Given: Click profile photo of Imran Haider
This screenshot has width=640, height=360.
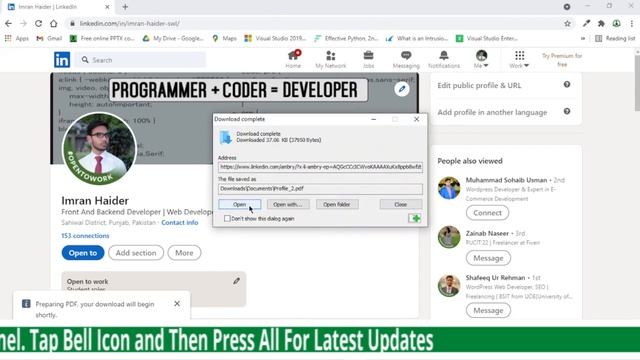Looking at the screenshot, I should (x=99, y=149).
